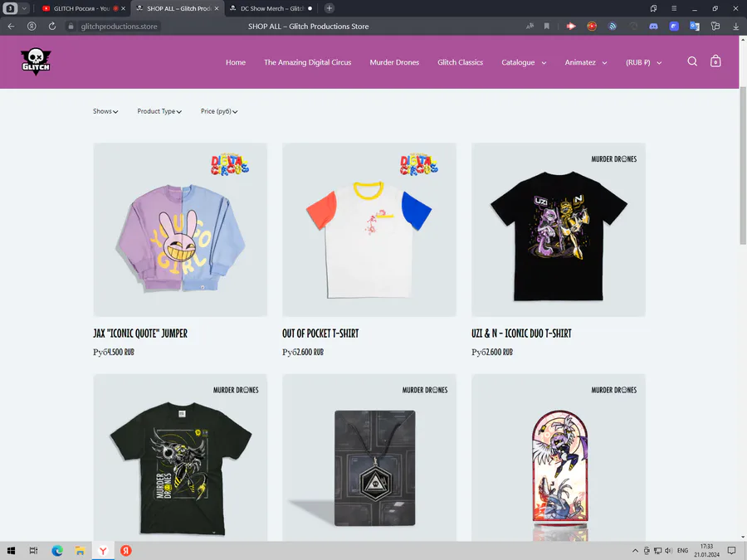Close the SHOP ALL tab

click(217, 8)
